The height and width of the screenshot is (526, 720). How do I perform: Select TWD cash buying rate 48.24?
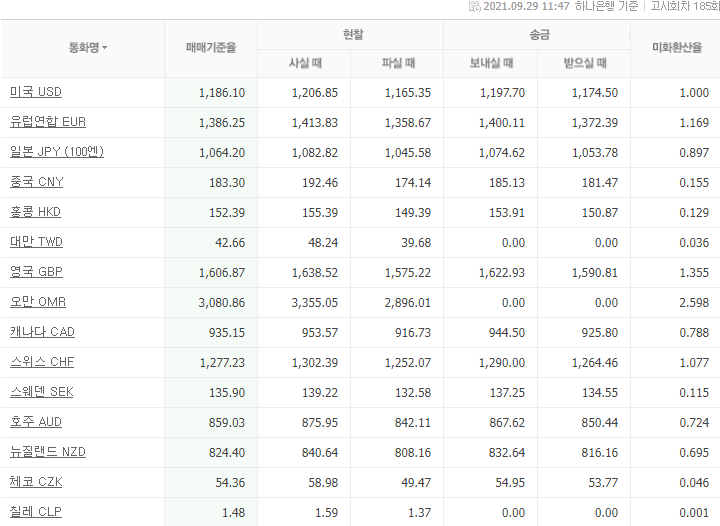coord(323,243)
